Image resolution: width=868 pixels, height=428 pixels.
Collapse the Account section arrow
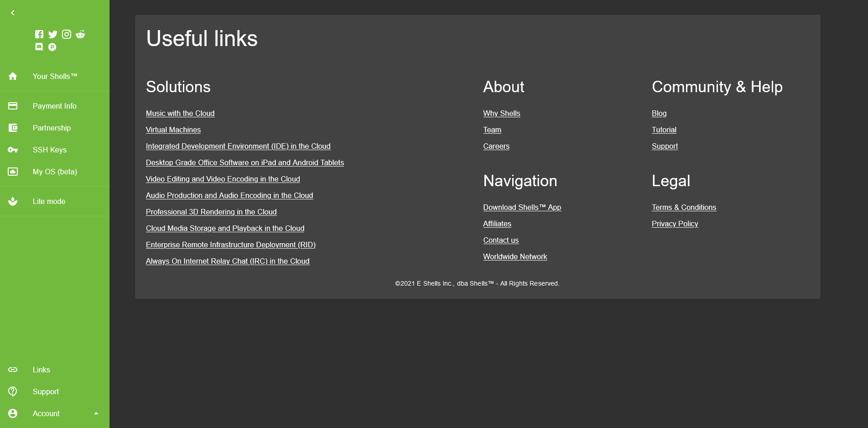coord(96,413)
